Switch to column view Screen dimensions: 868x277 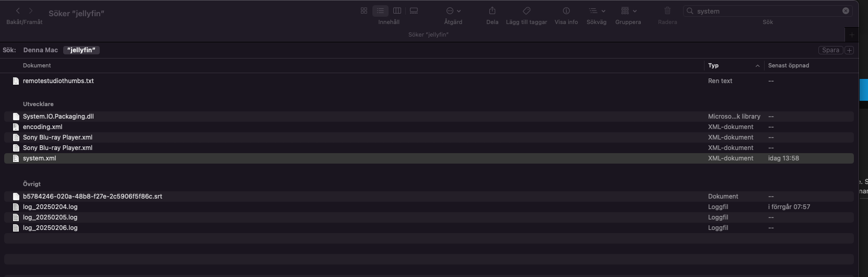(x=397, y=10)
